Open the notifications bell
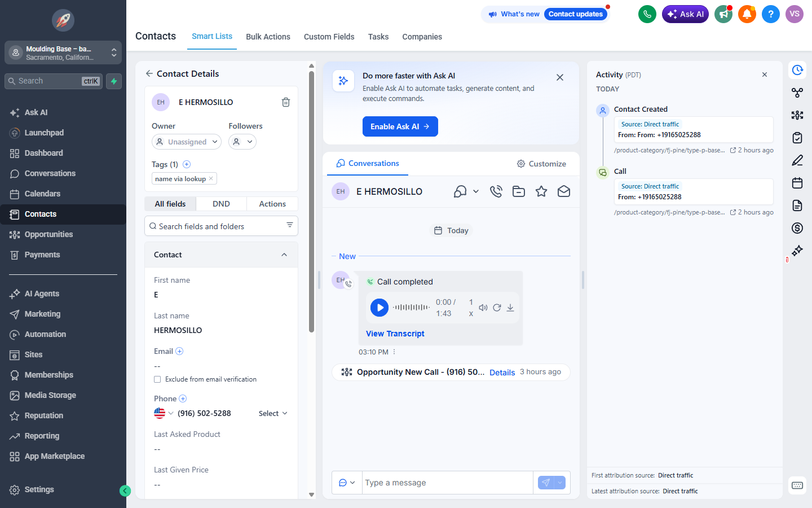This screenshot has height=508, width=812. tap(747, 14)
